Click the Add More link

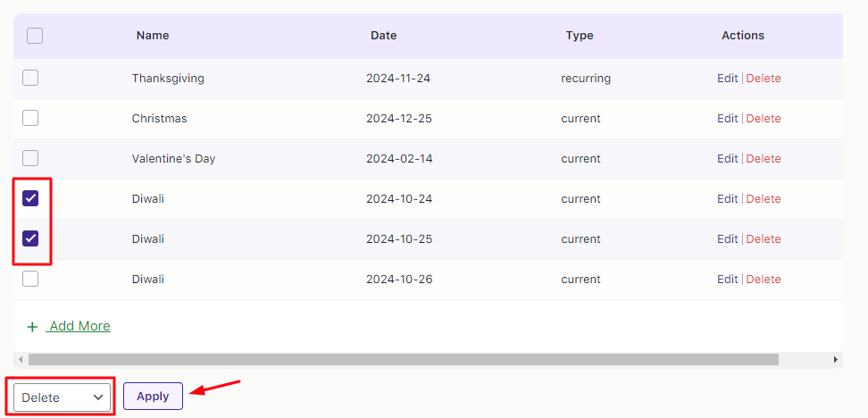click(79, 326)
